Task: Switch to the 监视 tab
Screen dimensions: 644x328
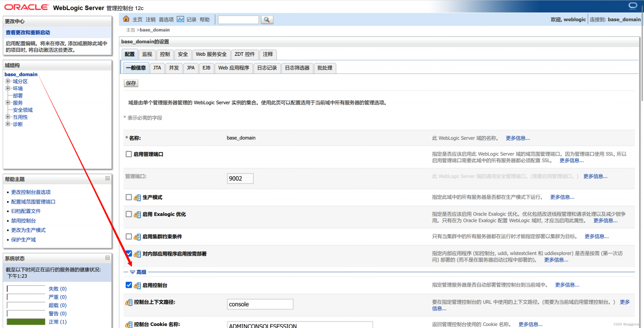Action: pyautogui.click(x=147, y=54)
